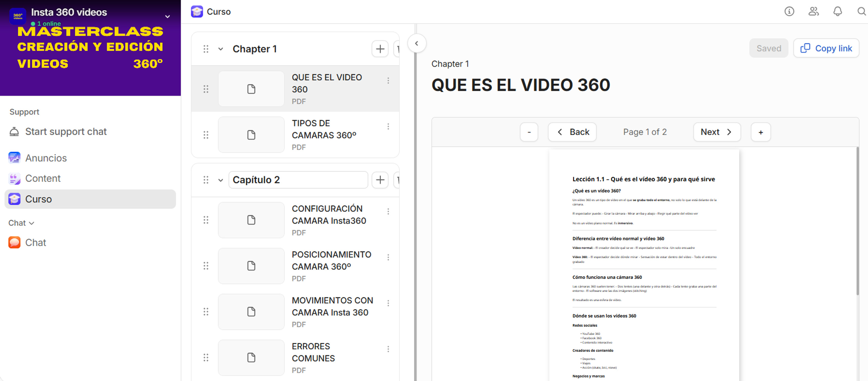Go to Next PDF page

click(x=717, y=132)
